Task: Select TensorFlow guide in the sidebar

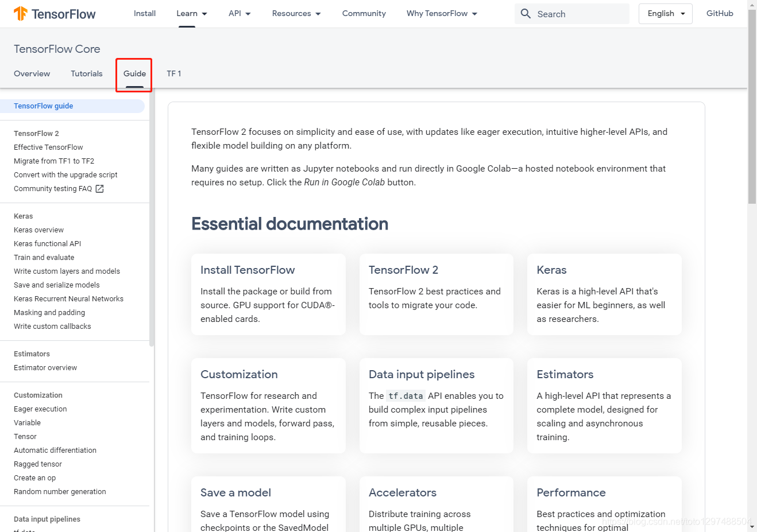Action: click(72, 106)
